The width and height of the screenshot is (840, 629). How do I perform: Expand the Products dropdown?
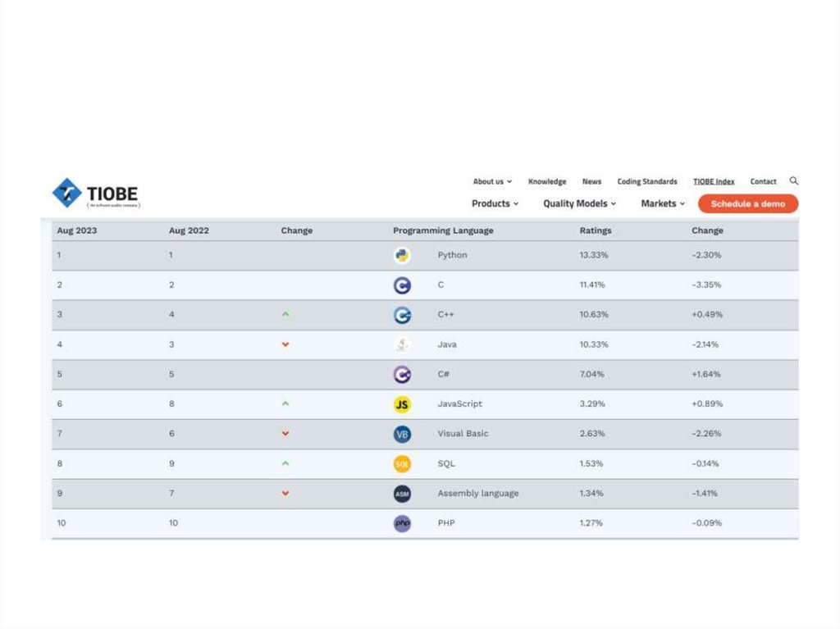pos(495,203)
